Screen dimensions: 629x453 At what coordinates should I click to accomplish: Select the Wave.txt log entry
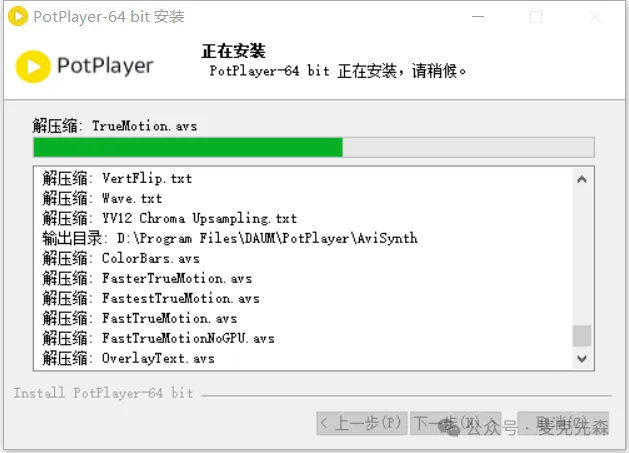pos(102,198)
